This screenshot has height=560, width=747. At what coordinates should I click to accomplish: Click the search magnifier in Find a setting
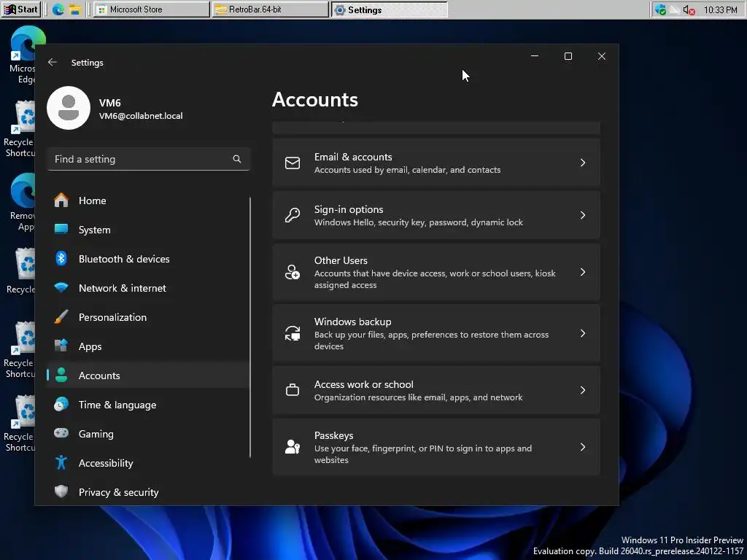pyautogui.click(x=237, y=159)
